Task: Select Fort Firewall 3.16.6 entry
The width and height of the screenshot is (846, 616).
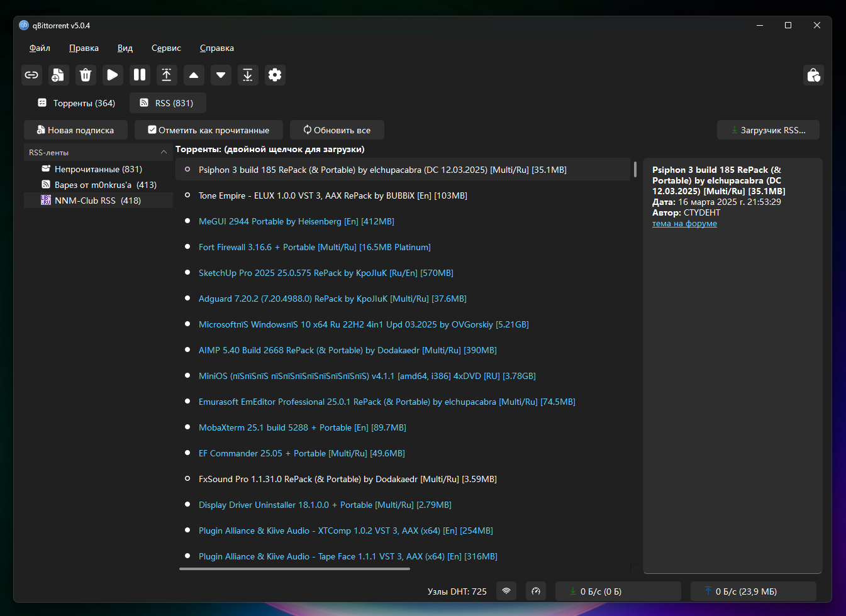Action: (x=403, y=247)
